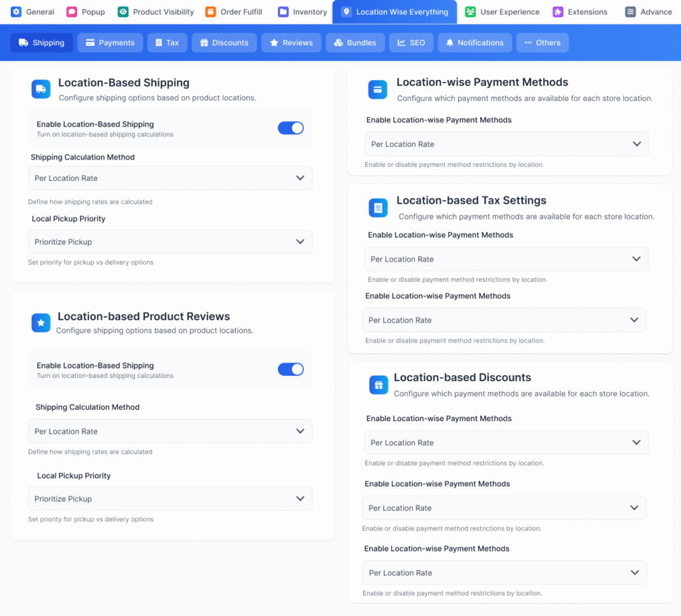Open the Shipping Calculation Method dropdown

point(170,178)
